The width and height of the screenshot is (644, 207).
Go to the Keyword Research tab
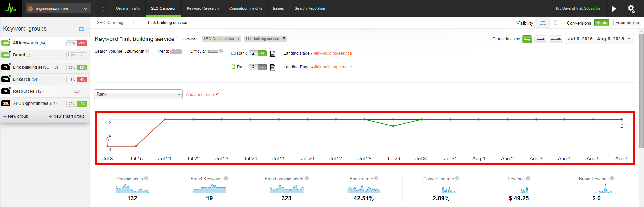(202, 9)
